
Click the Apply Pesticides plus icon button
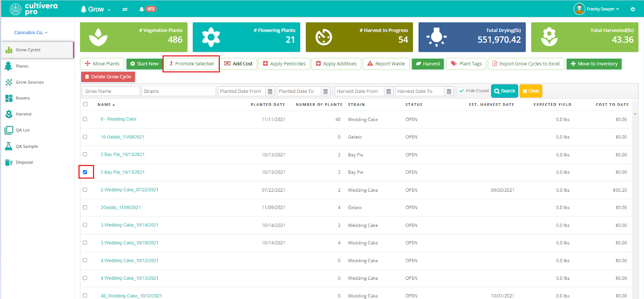[284, 64]
